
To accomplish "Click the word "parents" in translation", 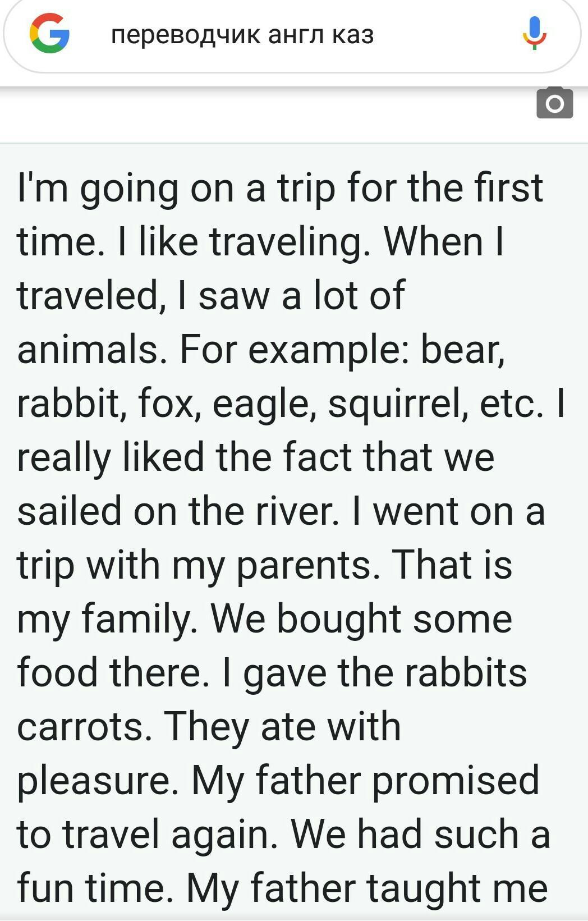I will tap(304, 565).
